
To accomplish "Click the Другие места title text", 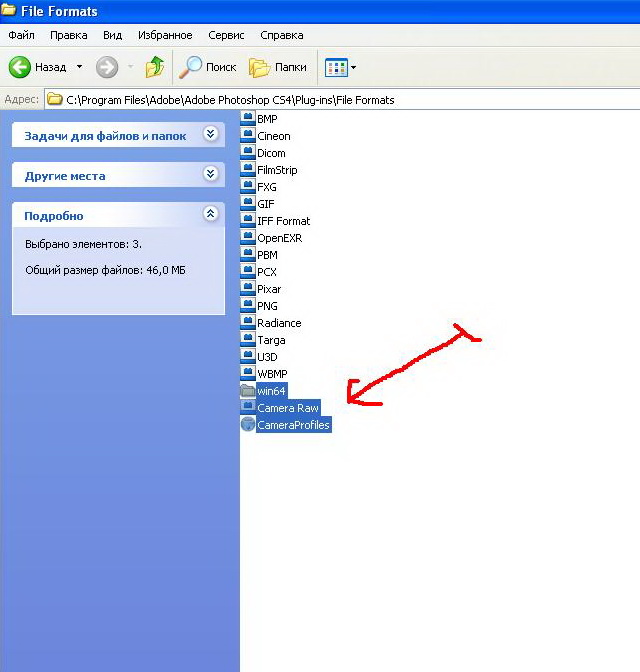I will [65, 176].
